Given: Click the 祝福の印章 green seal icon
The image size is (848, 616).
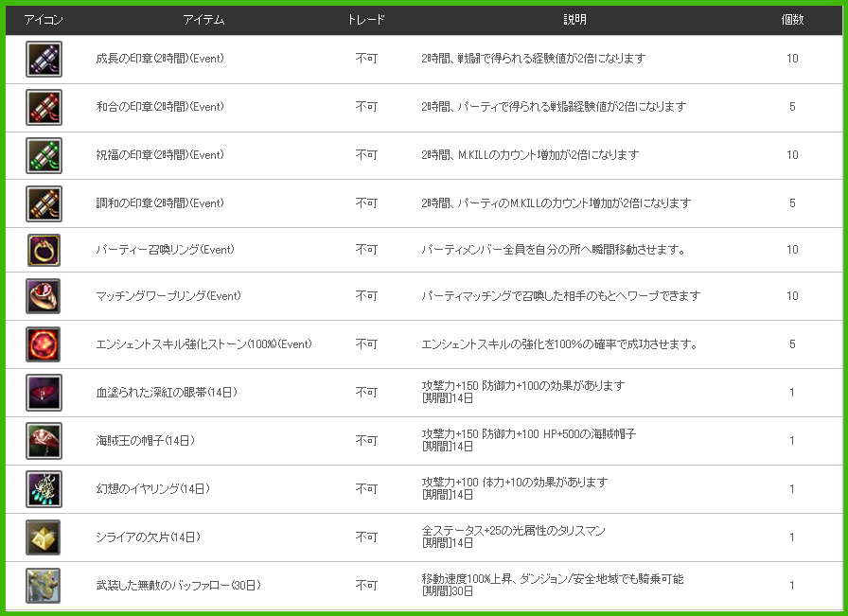Looking at the screenshot, I should point(44,155).
